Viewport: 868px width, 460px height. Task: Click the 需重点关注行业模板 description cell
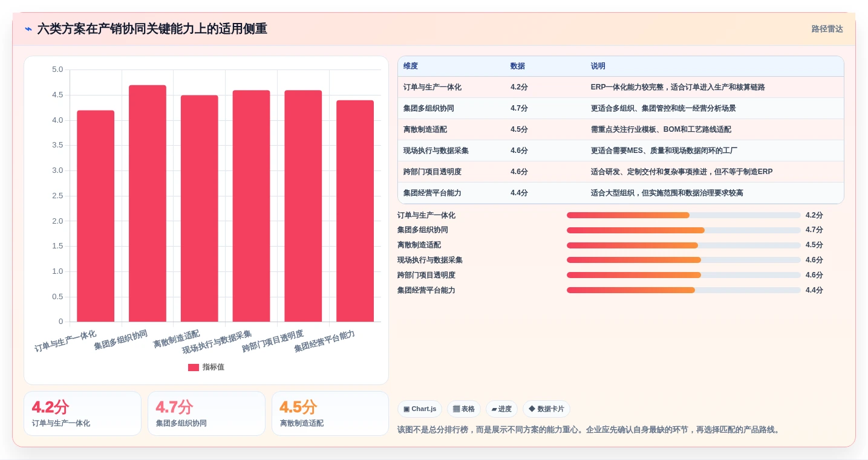(714, 129)
